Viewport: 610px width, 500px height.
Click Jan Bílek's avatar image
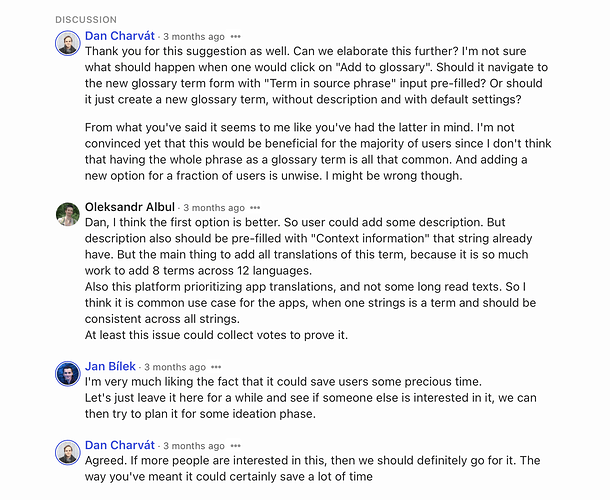tap(68, 374)
